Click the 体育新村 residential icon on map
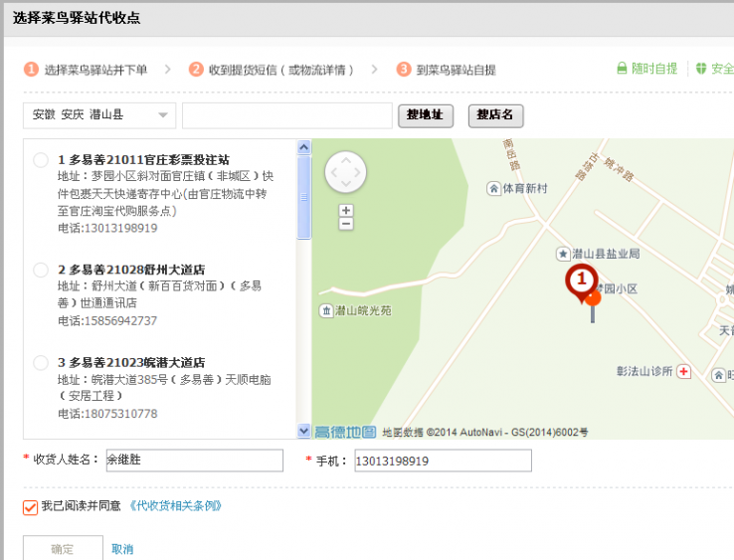Screen dimensions: 734x560 pyautogui.click(x=494, y=189)
